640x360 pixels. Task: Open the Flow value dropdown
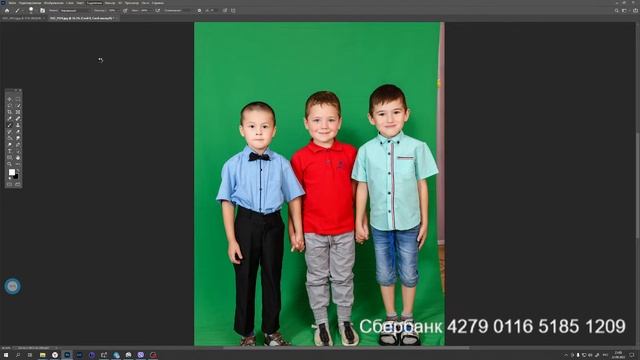pos(146,10)
